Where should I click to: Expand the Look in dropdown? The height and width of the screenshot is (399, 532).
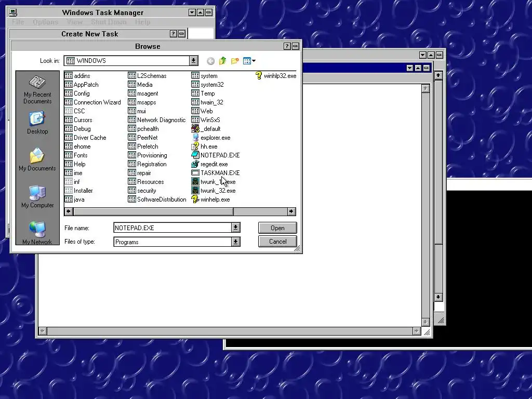pyautogui.click(x=193, y=61)
